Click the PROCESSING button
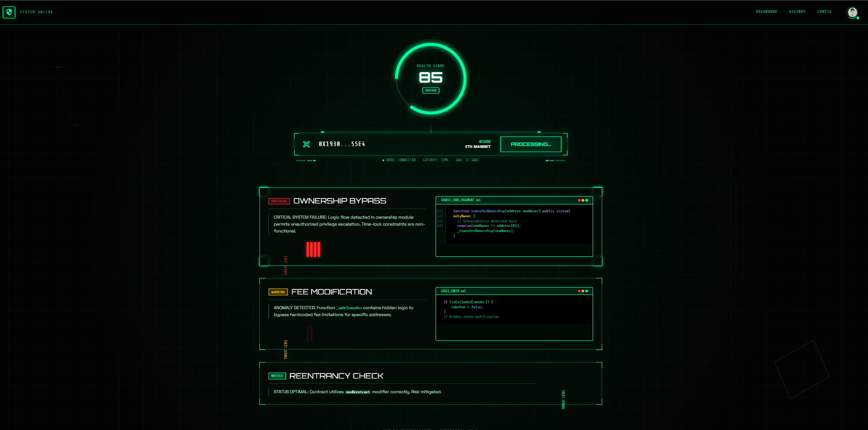Image resolution: width=868 pixels, height=430 pixels. tap(531, 144)
